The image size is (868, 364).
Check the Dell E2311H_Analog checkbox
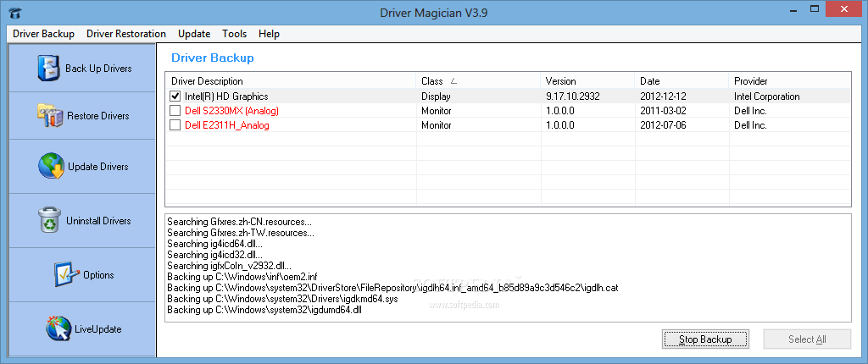pyautogui.click(x=175, y=125)
